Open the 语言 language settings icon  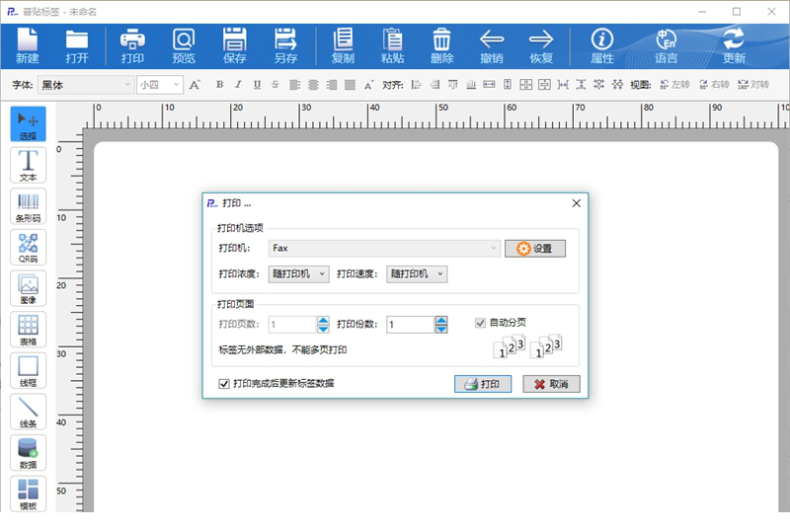666,45
